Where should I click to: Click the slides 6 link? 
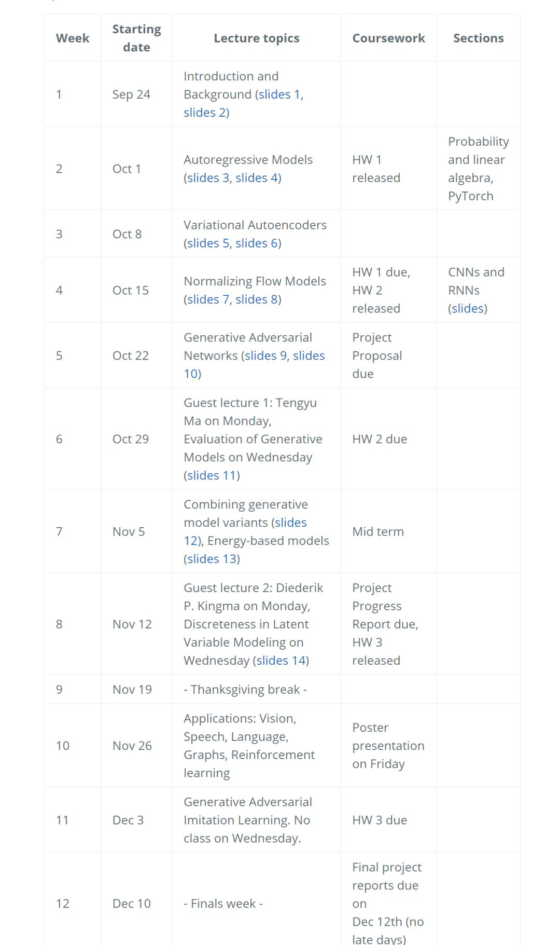[x=256, y=243]
